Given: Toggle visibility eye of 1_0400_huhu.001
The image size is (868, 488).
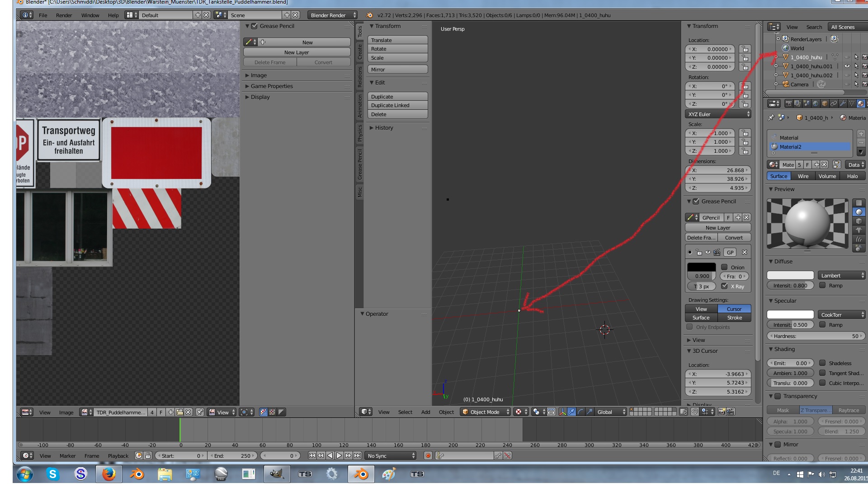Looking at the screenshot, I should (x=847, y=66).
